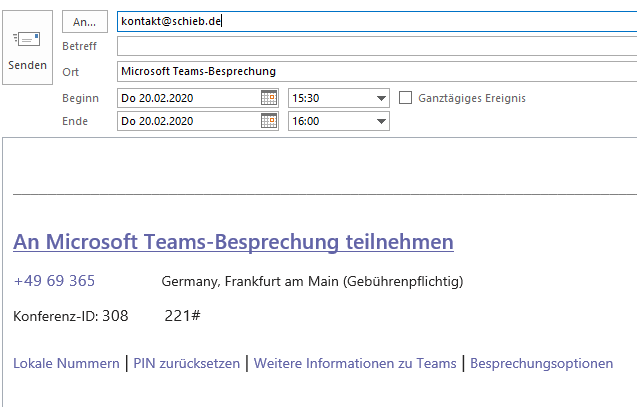
Task: Click the empty Betreff subject field
Action: tap(376, 46)
